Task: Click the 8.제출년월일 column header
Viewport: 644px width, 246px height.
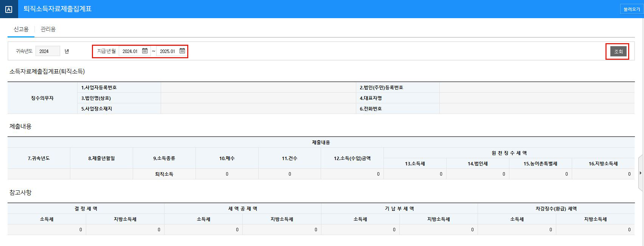Action: (x=101, y=158)
